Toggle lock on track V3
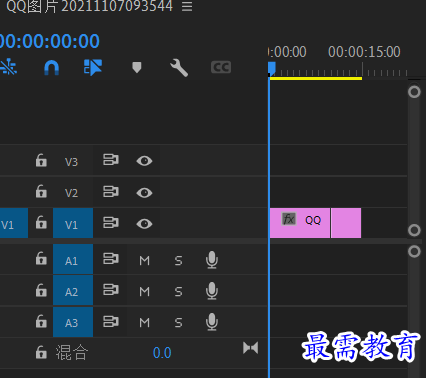The height and width of the screenshot is (378, 426). point(41,160)
